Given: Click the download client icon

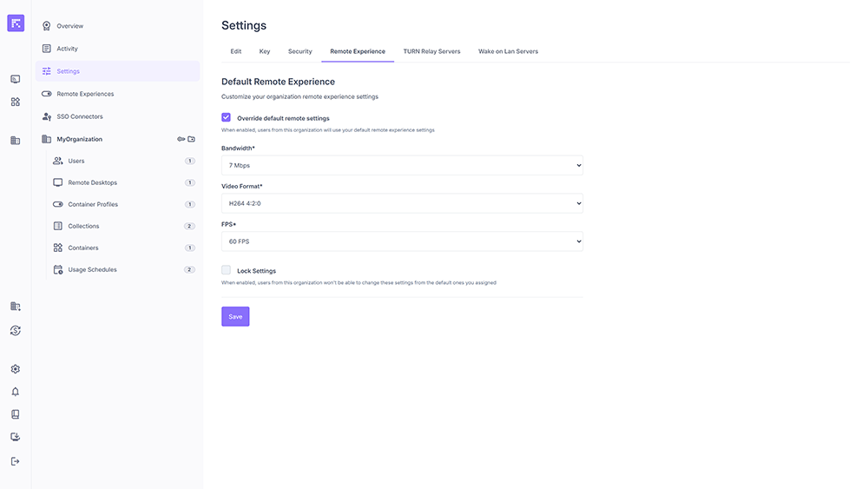Looking at the screenshot, I should pyautogui.click(x=15, y=437).
